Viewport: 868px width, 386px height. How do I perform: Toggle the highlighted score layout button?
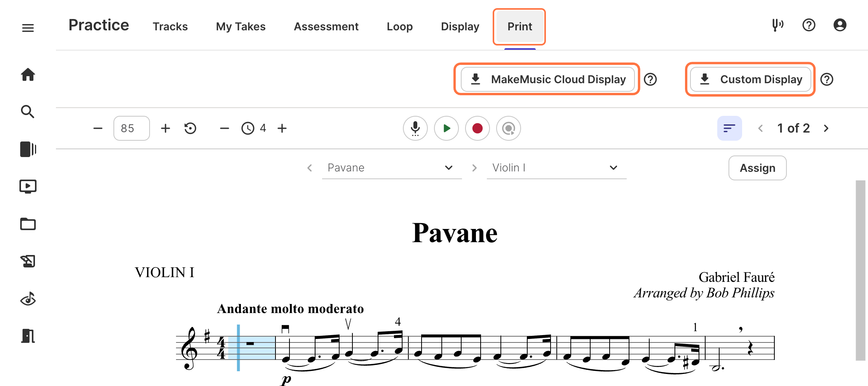click(x=729, y=128)
